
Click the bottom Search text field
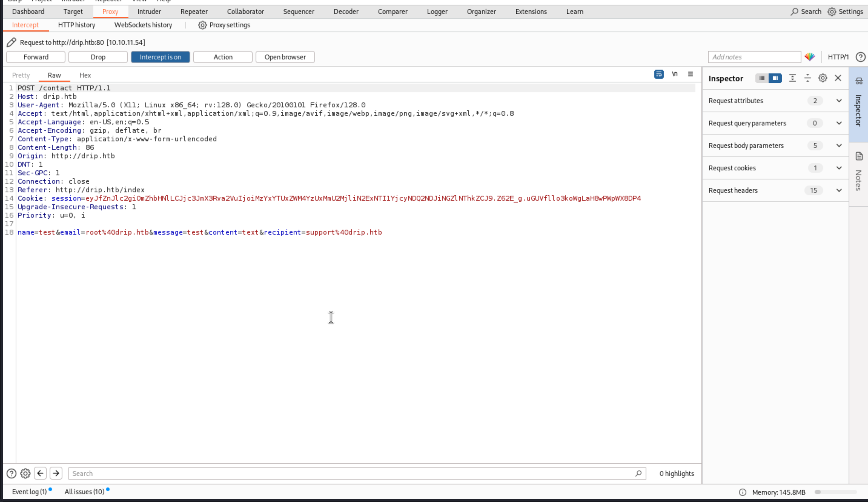[357, 474]
